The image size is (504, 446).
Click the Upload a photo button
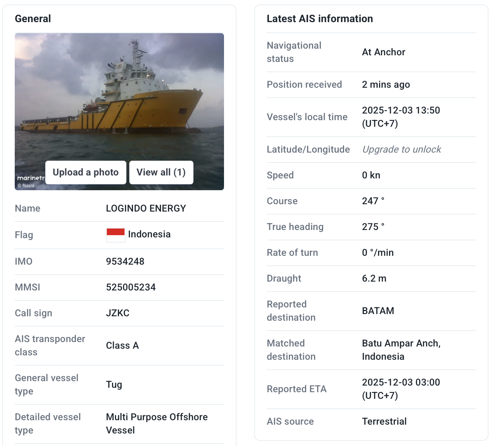pyautogui.click(x=85, y=172)
